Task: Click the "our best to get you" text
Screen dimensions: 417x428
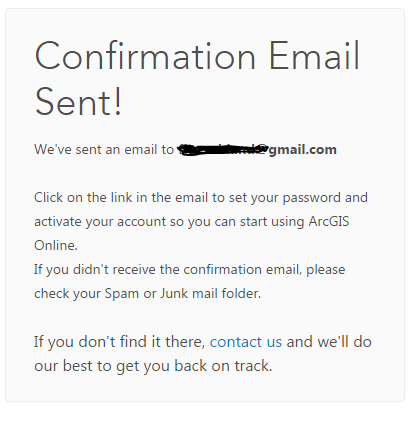Action: pos(102,366)
